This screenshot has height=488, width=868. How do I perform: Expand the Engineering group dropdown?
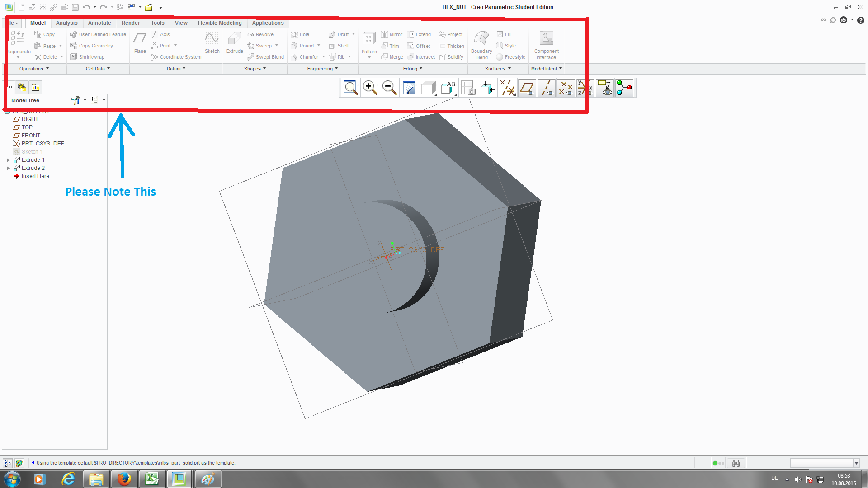(x=322, y=69)
